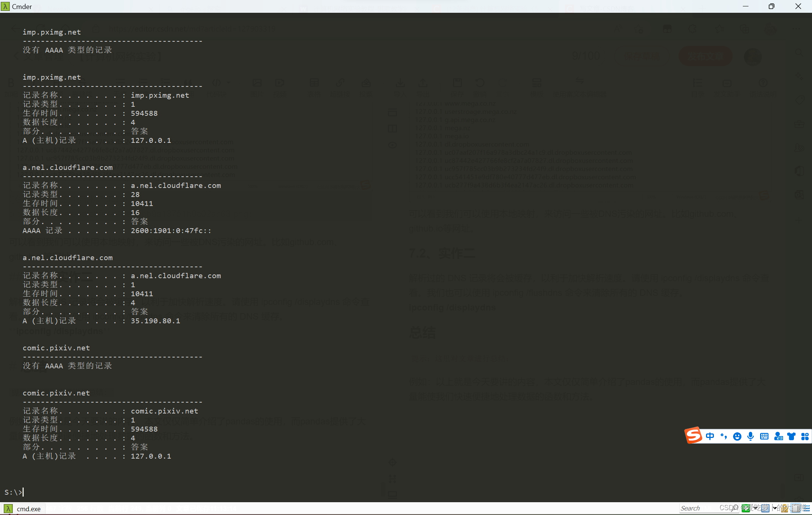This screenshot has height=515, width=812.
Task: Restore down the Cmder window
Action: click(x=771, y=6)
